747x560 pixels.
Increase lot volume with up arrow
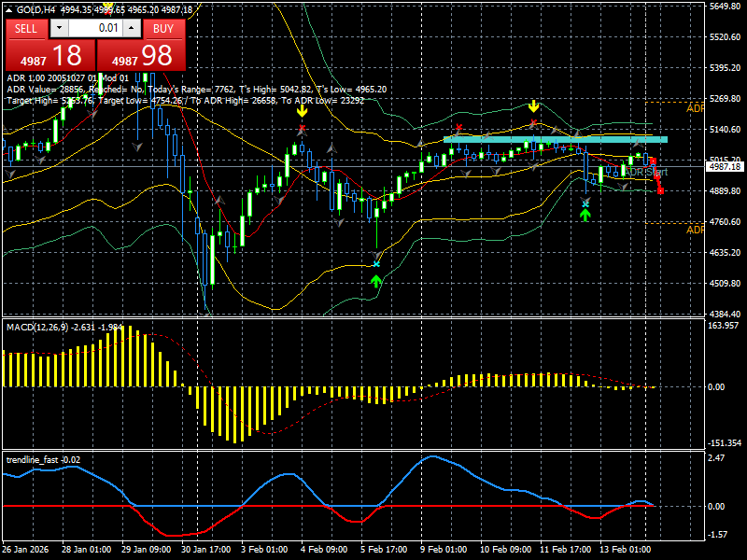click(132, 28)
